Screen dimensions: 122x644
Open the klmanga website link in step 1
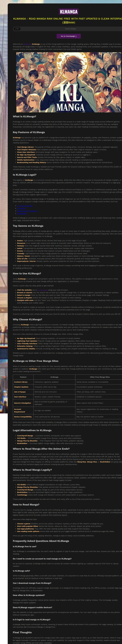(42, 290)
